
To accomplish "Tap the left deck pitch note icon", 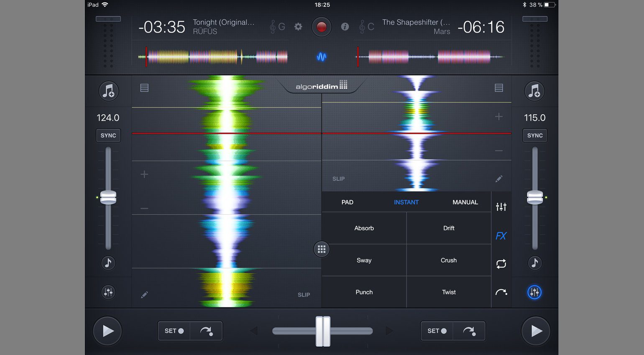I will [108, 263].
